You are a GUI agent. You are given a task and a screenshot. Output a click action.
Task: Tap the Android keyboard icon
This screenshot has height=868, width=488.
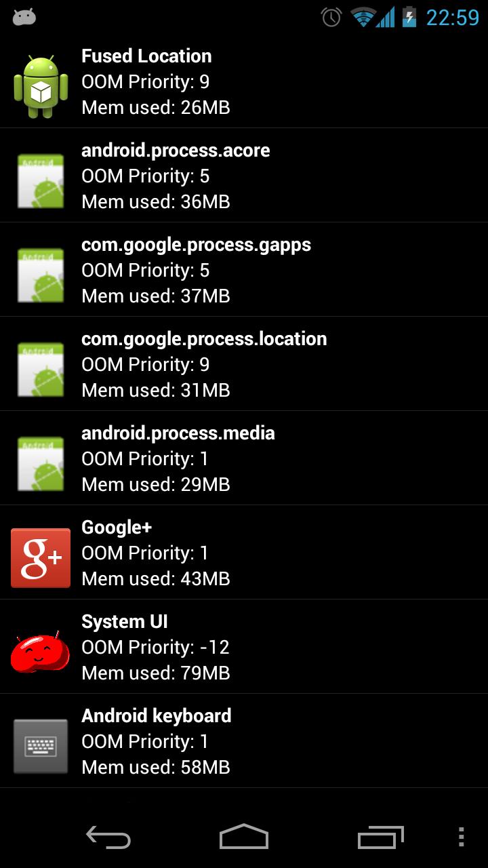[41, 746]
